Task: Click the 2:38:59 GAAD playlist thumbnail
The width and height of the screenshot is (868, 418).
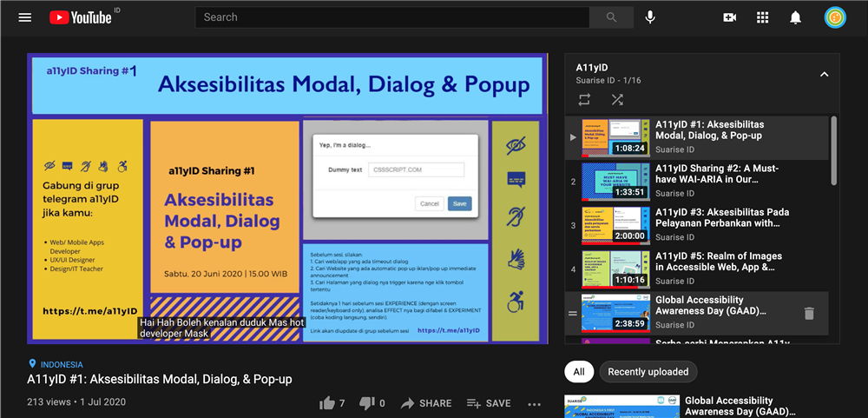Action: [x=615, y=313]
